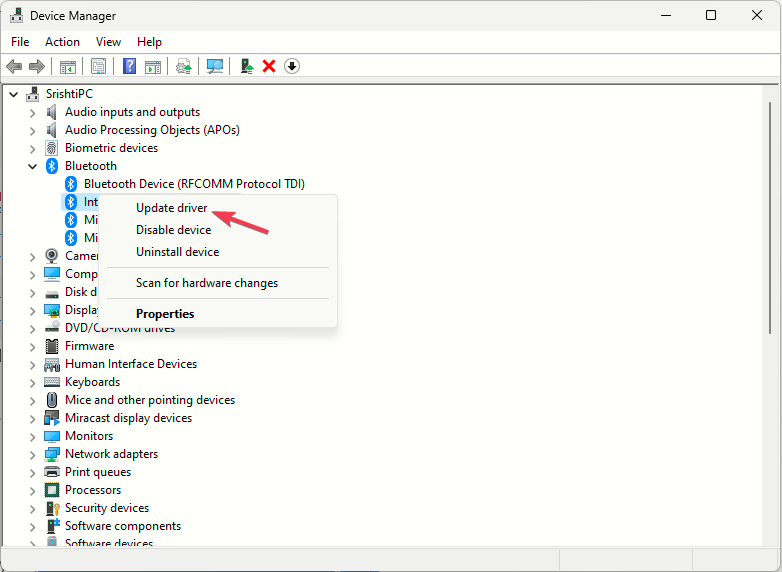The width and height of the screenshot is (782, 572).
Task: Collapse the Bluetooth category chevron
Action: point(32,167)
